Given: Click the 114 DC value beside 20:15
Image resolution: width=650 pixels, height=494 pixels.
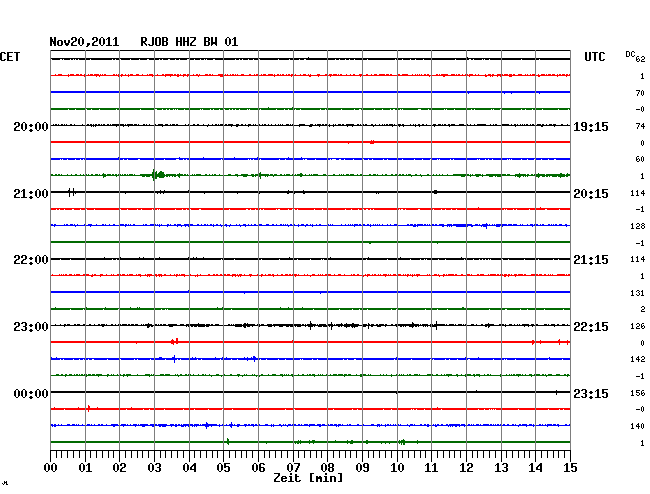Looking at the screenshot, I should (x=638, y=193).
